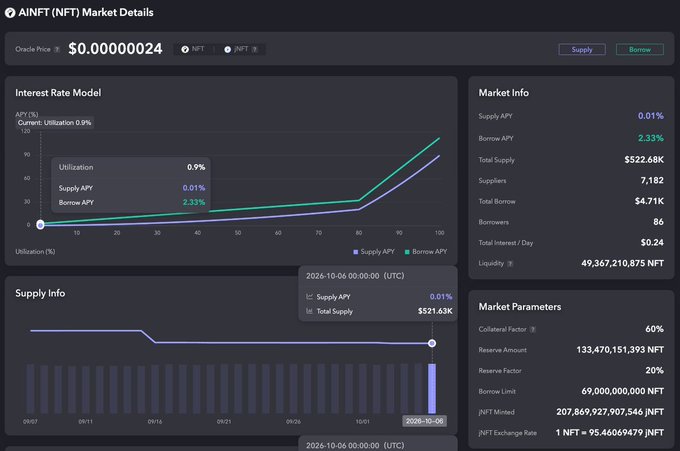
Task: Click the AINFT logo beside the page title
Action: click(x=10, y=13)
